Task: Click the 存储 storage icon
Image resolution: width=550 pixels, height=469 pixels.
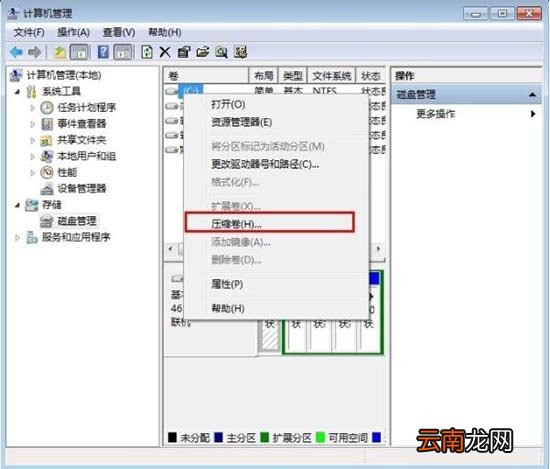Action: tap(32, 205)
